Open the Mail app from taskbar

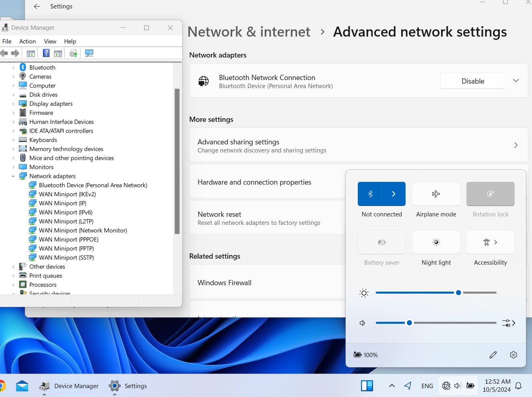pyautogui.click(x=22, y=386)
